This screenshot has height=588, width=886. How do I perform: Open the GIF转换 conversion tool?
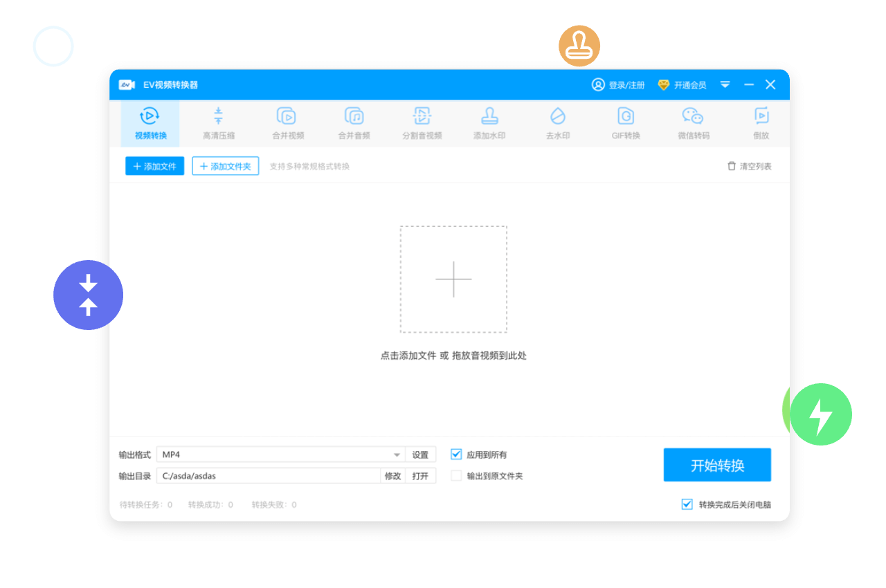tap(626, 123)
